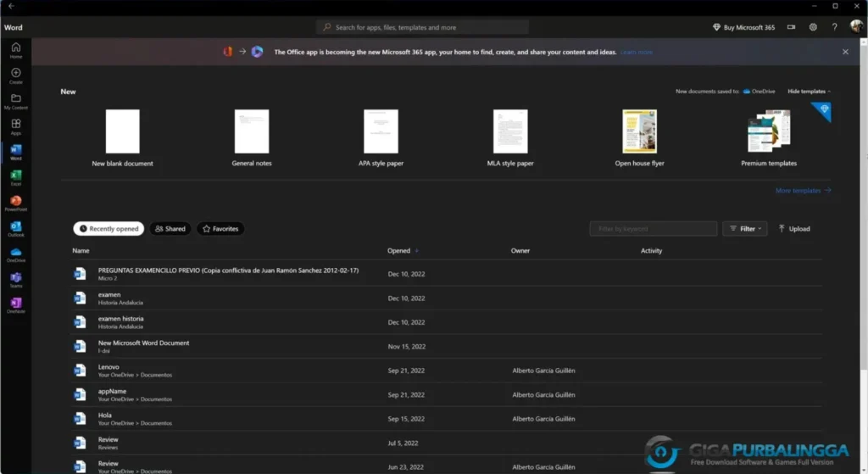Open Apps grid in sidebar
Screen dimensions: 868x474
coord(16,127)
